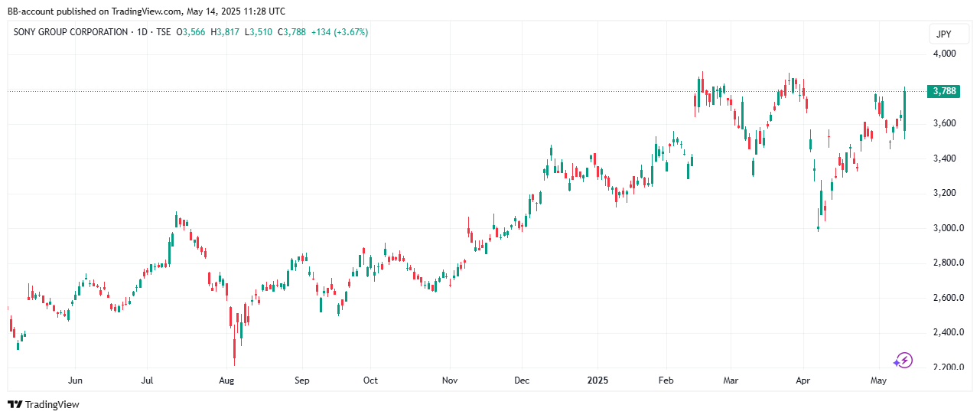The height and width of the screenshot is (418, 980).
Task: Click the low price value L3,510
Action: coord(259,32)
